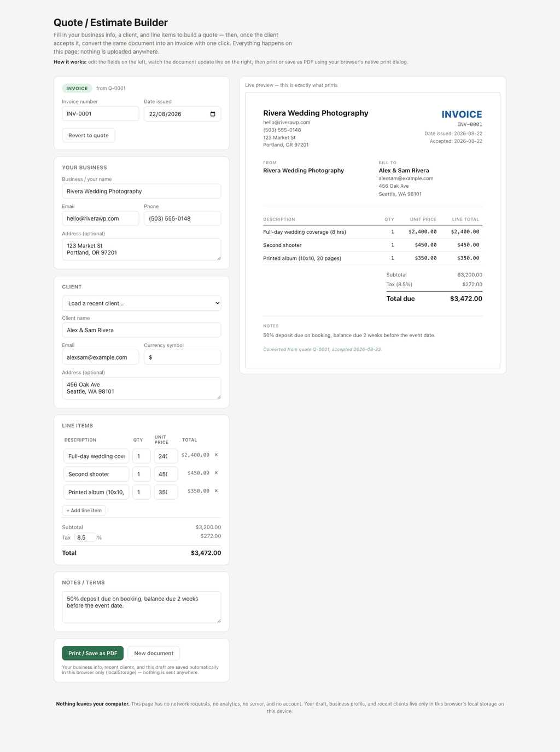This screenshot has height=752, width=560.
Task: Click the Print / Save as PDF button
Action: [x=93, y=653]
